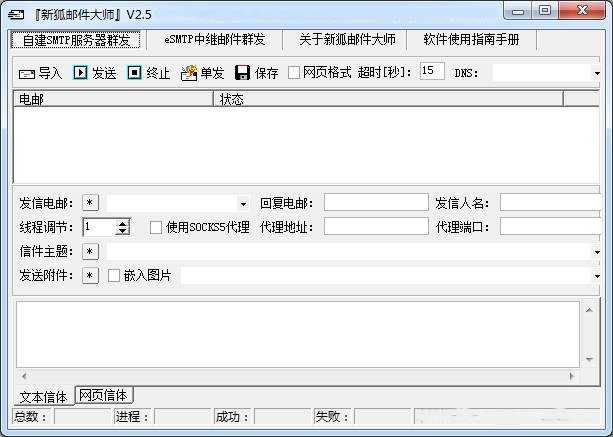Click the app icon in the title bar

[x=16, y=15]
